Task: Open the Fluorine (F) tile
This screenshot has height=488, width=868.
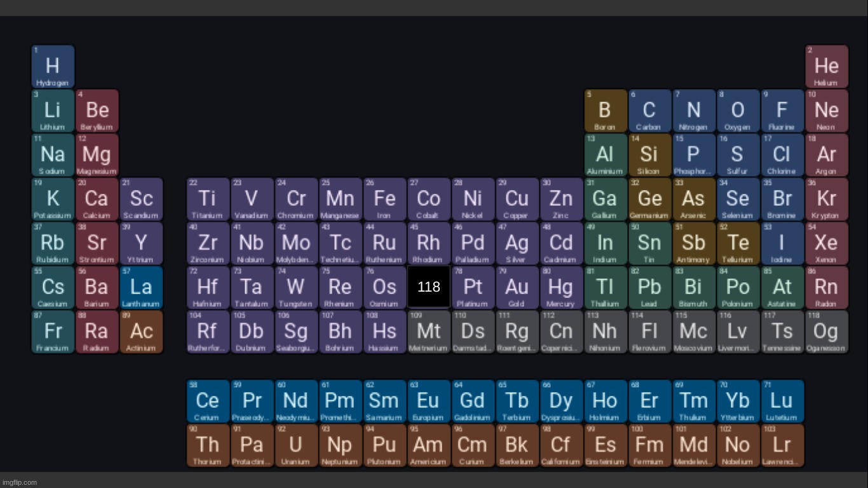Action: pos(782,111)
